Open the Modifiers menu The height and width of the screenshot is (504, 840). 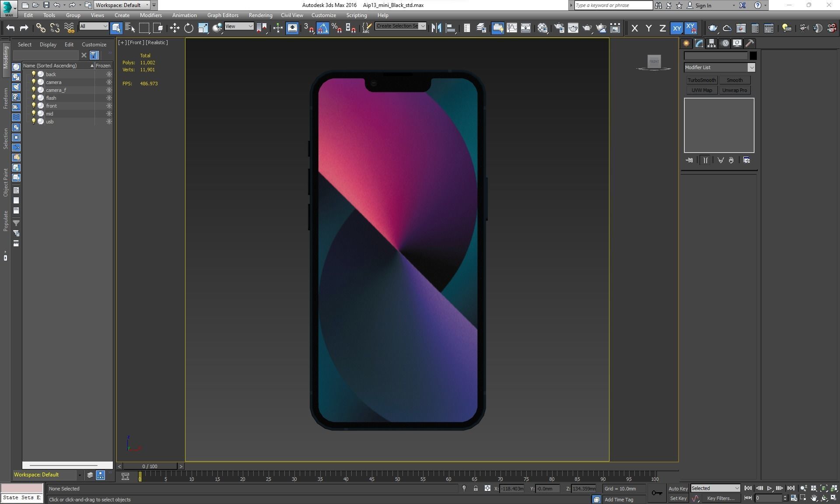coord(151,15)
